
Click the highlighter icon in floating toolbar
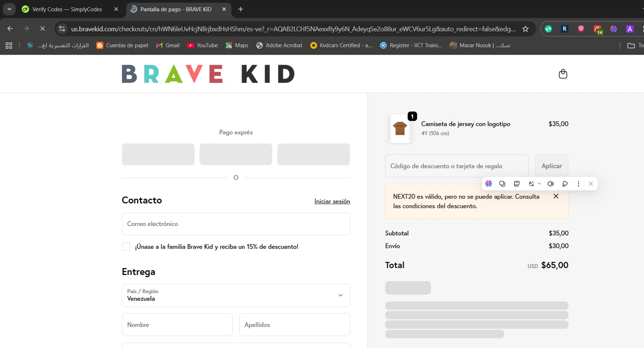pos(565,184)
